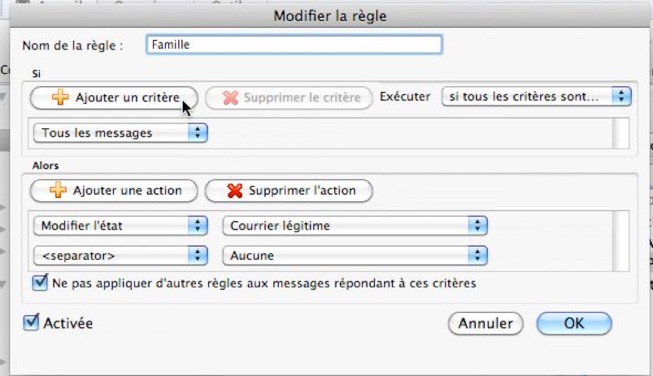Click the Modifier l'état stepper arrows
This screenshot has width=653, height=376.
(x=198, y=226)
